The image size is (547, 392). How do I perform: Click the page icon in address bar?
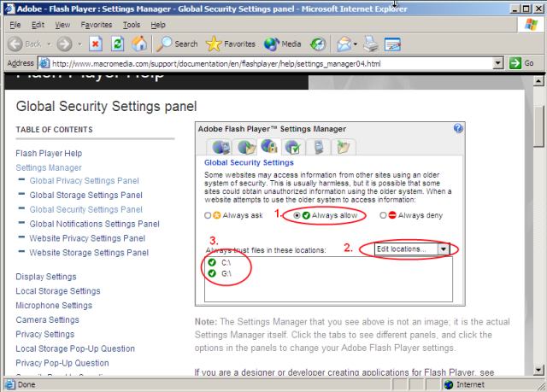tap(44, 63)
